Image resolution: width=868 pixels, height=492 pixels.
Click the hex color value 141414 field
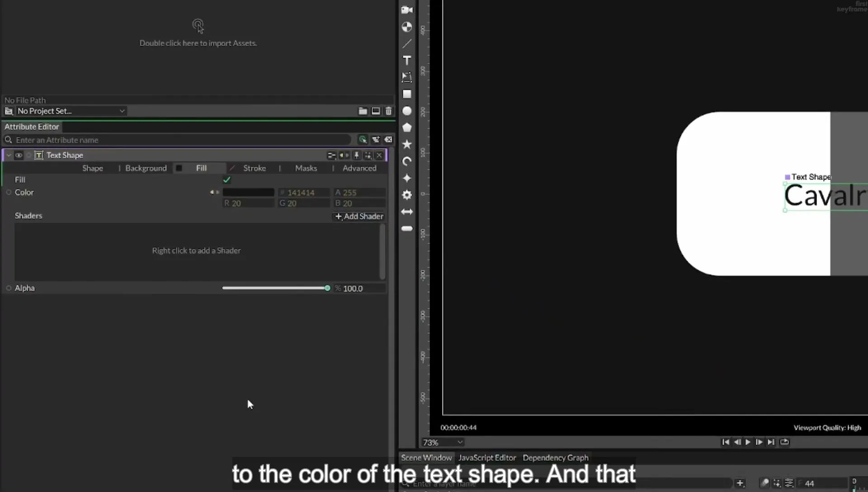click(304, 193)
